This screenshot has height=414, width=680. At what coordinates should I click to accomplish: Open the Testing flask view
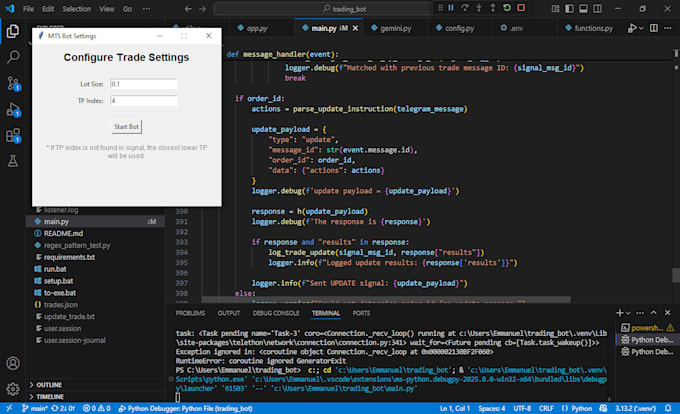coord(13,161)
